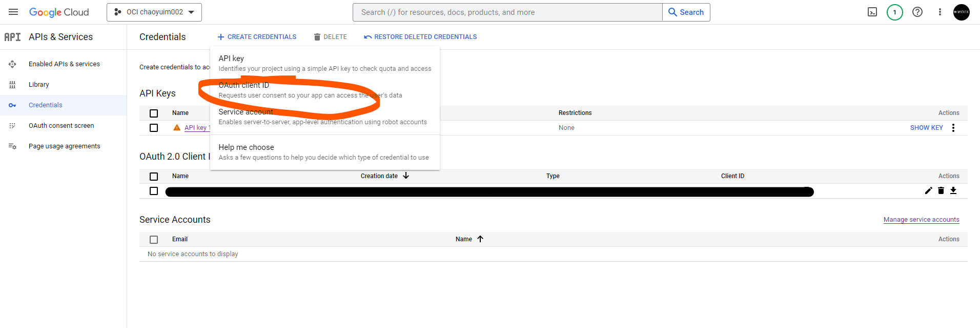
Task: Open the Manage service accounts link
Action: [921, 220]
